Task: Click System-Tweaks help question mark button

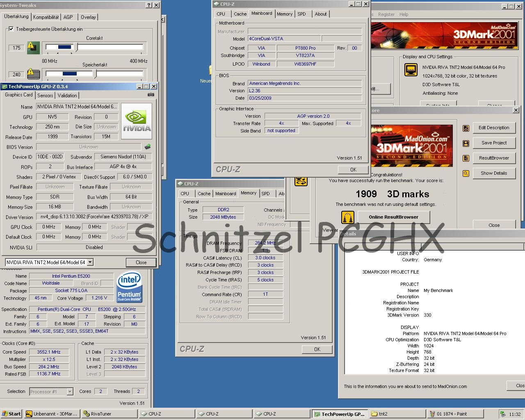Action: 148,5
